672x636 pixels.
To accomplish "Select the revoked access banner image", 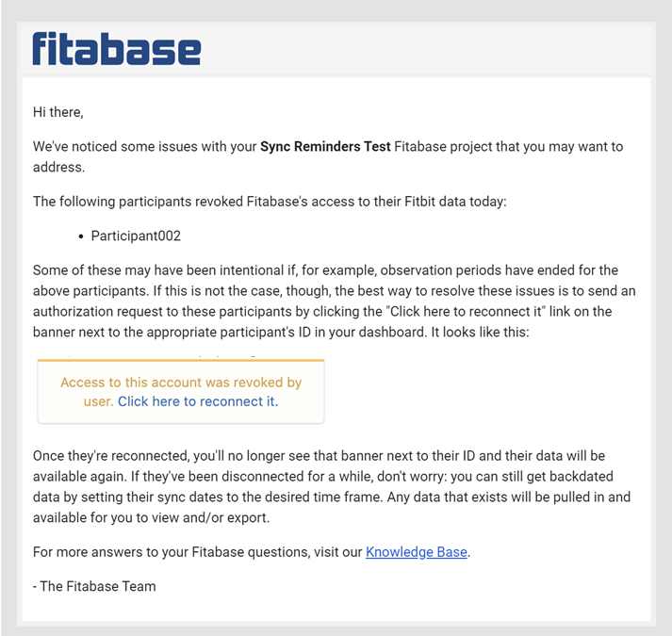I will click(181, 390).
